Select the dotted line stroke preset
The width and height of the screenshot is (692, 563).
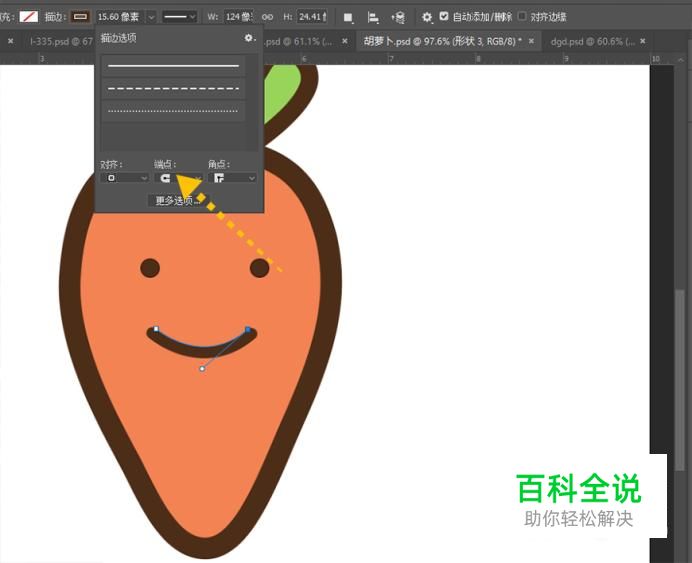pyautogui.click(x=174, y=110)
